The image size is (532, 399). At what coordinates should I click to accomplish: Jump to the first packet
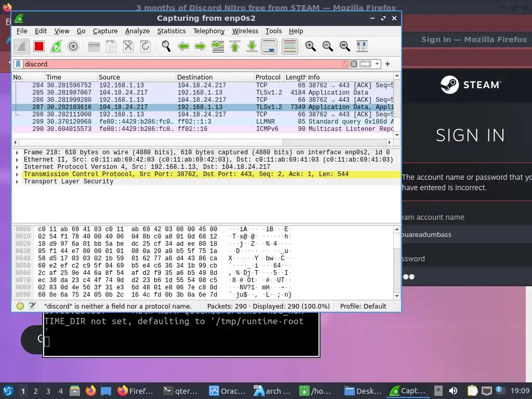235,46
